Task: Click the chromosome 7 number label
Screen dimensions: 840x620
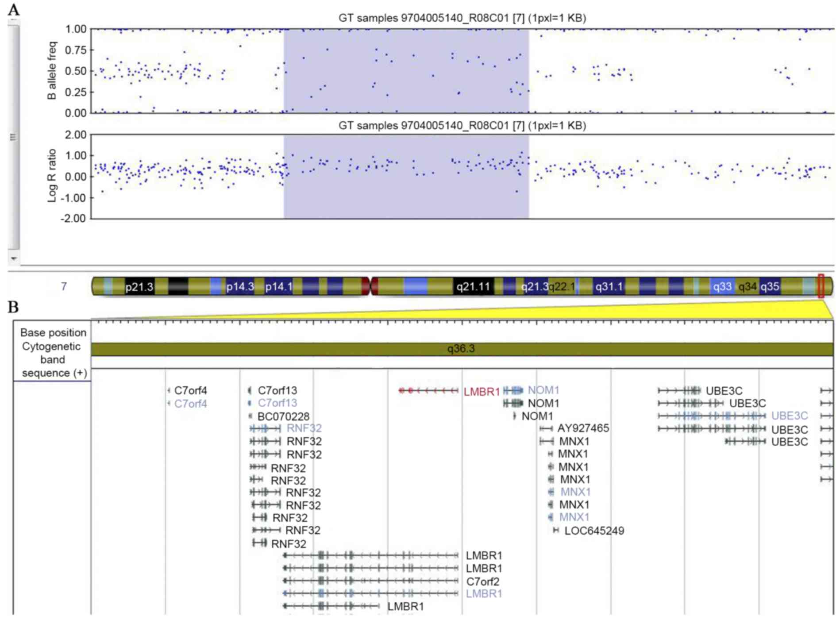Action: click(64, 287)
